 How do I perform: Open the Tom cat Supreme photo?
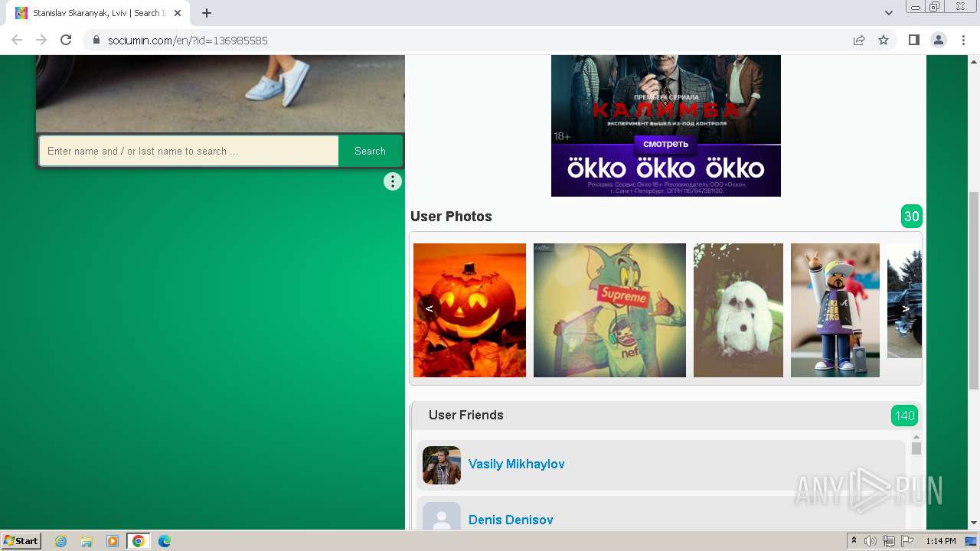pyautogui.click(x=609, y=310)
